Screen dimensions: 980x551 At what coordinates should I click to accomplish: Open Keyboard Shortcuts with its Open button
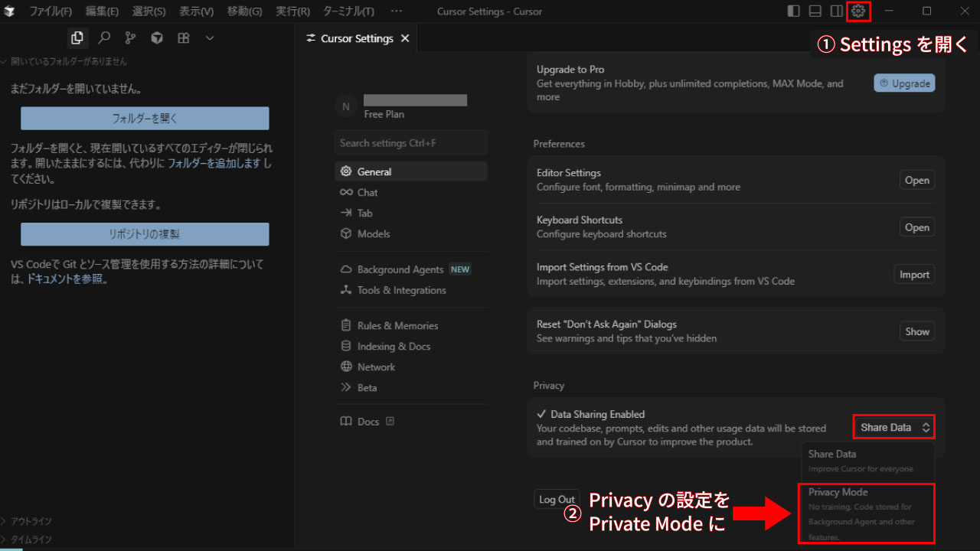pyautogui.click(x=916, y=227)
